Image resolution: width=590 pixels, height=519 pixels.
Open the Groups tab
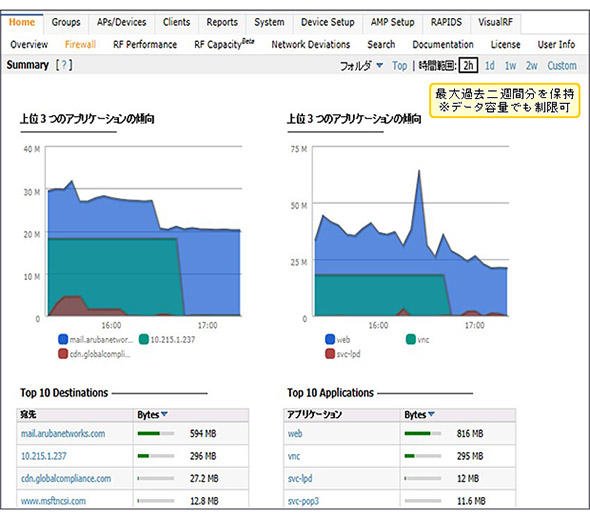pyautogui.click(x=66, y=22)
